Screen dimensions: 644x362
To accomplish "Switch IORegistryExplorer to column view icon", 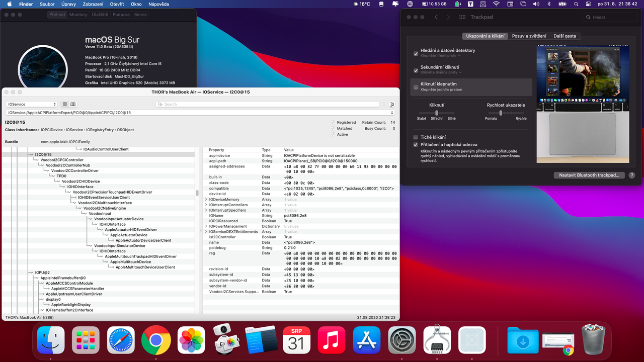I will coord(73,104).
